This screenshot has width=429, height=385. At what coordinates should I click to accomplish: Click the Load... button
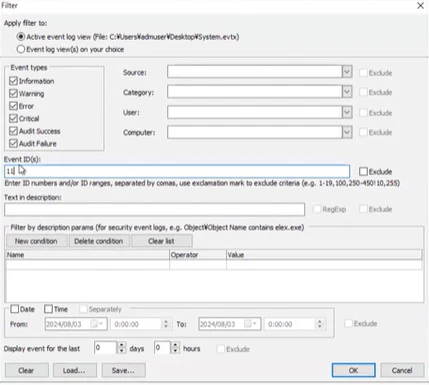point(74,370)
